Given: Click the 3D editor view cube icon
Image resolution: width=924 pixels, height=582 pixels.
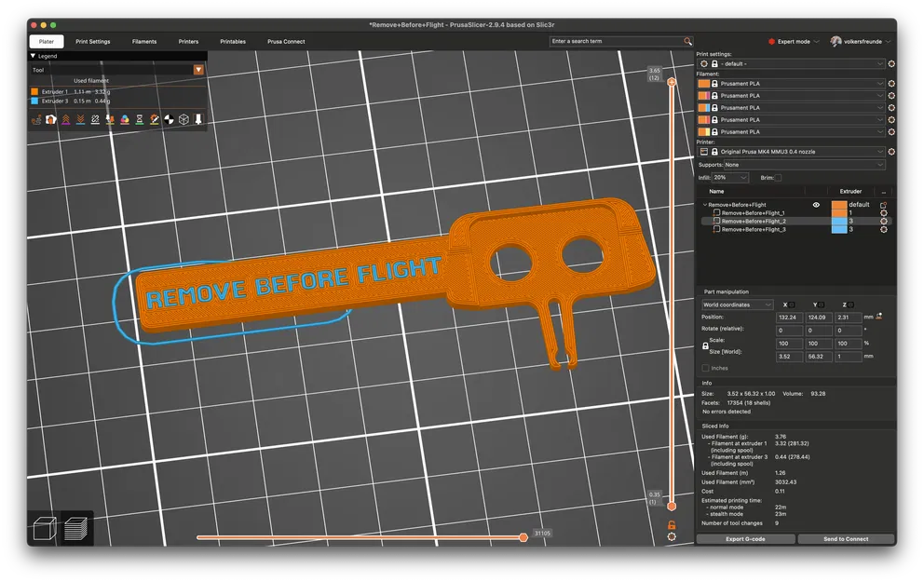Looking at the screenshot, I should tap(45, 529).
